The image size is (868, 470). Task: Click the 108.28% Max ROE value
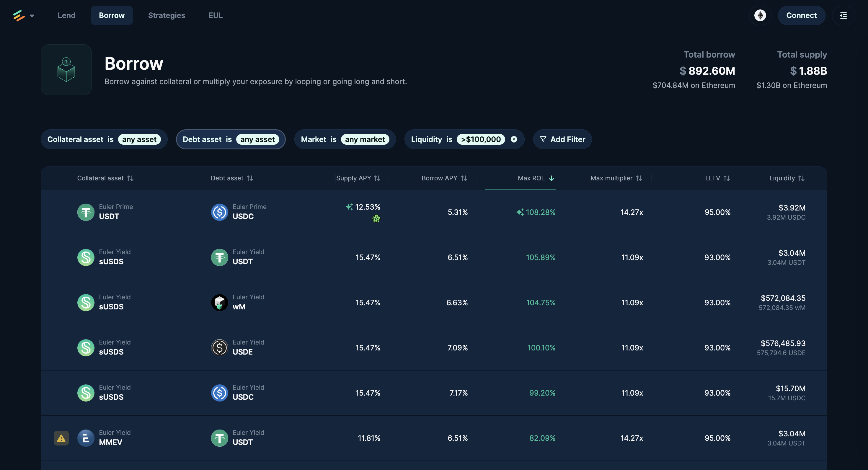(x=540, y=212)
